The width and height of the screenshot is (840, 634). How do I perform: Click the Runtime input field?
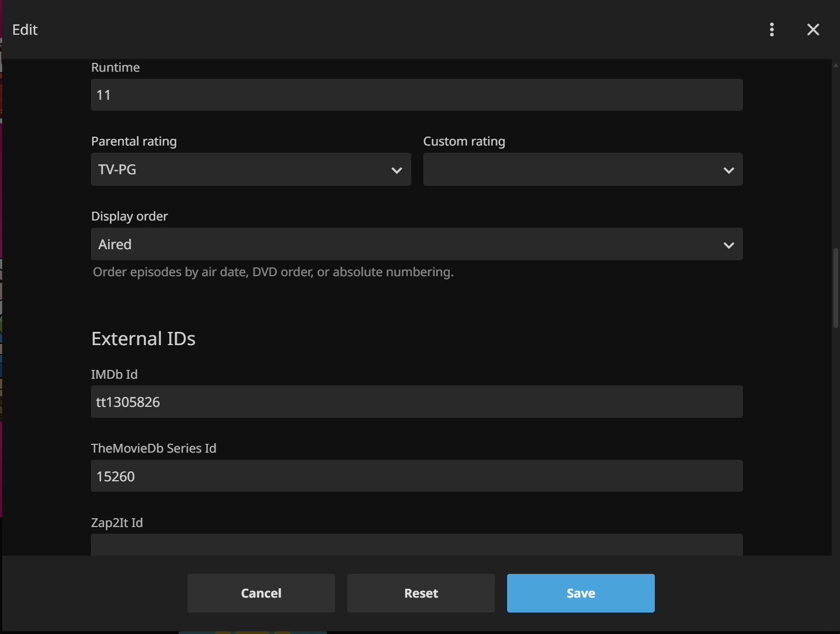point(416,95)
